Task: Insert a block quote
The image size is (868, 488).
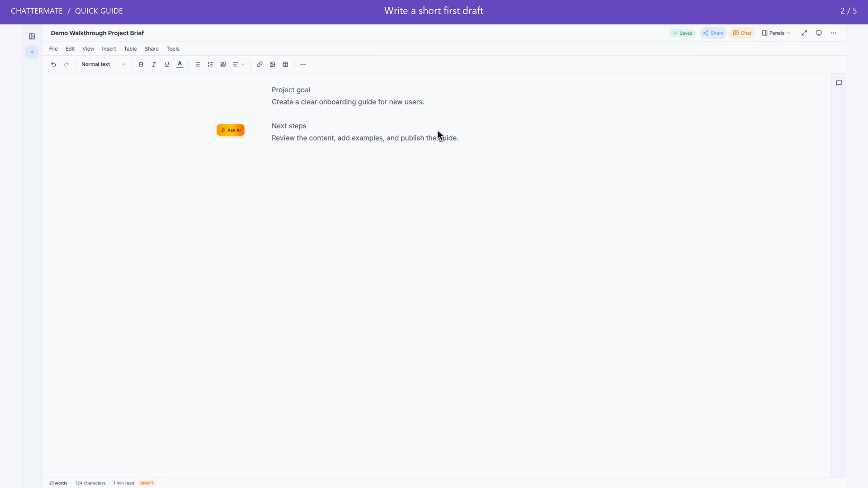Action: (223, 65)
